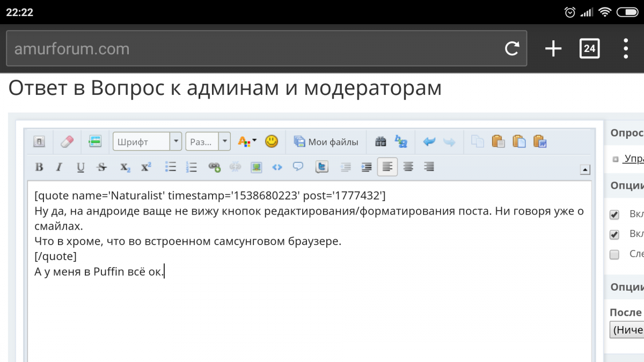
Task: Open the browser three-dot menu
Action: [x=626, y=49]
